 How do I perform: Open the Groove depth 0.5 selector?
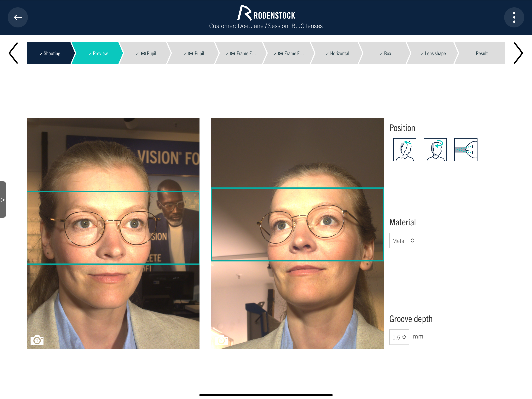[399, 337]
